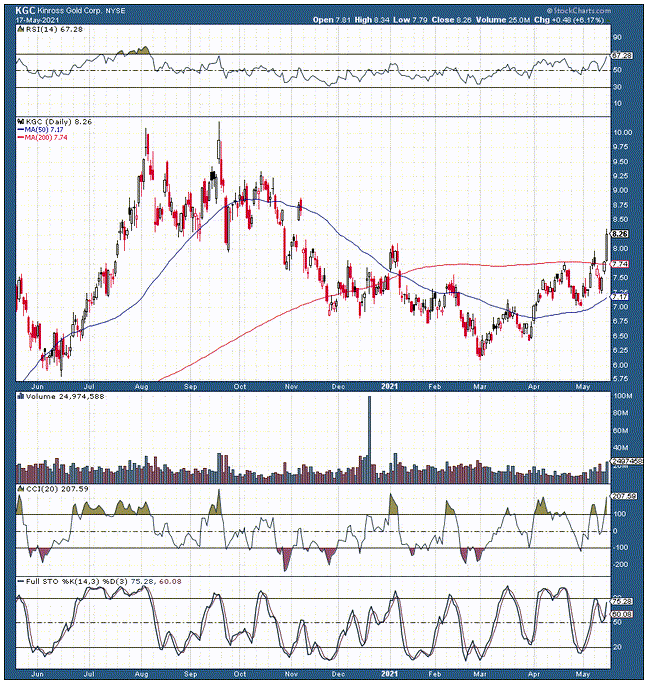Click the 100M volume axis label
The height and width of the screenshot is (687, 648).
pos(622,396)
